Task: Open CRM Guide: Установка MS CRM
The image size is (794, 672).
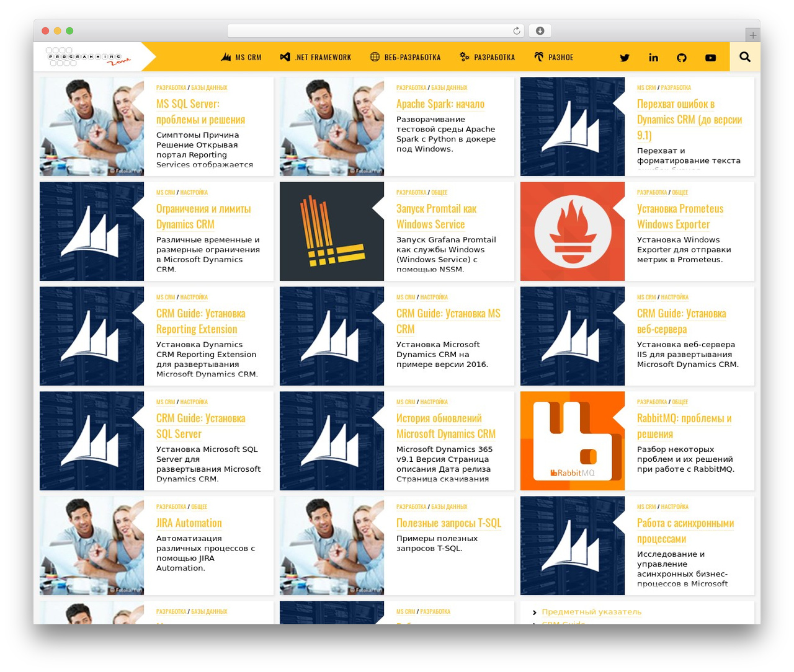Action: tap(448, 321)
